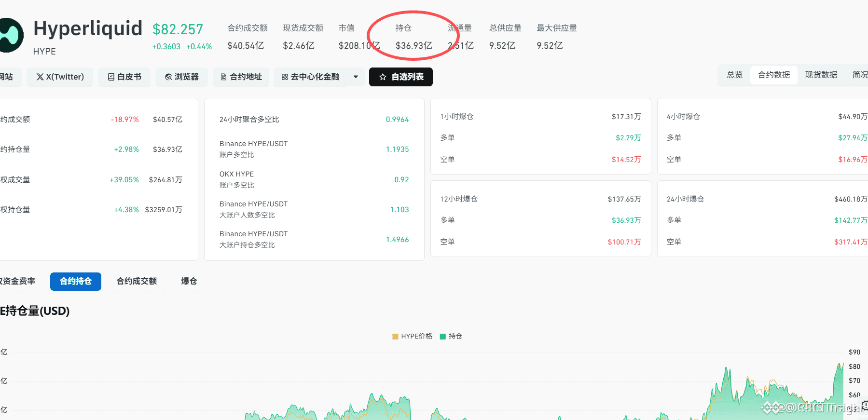Open the 白皮书 whitepaper button
This screenshot has width=868, height=420.
(x=124, y=77)
